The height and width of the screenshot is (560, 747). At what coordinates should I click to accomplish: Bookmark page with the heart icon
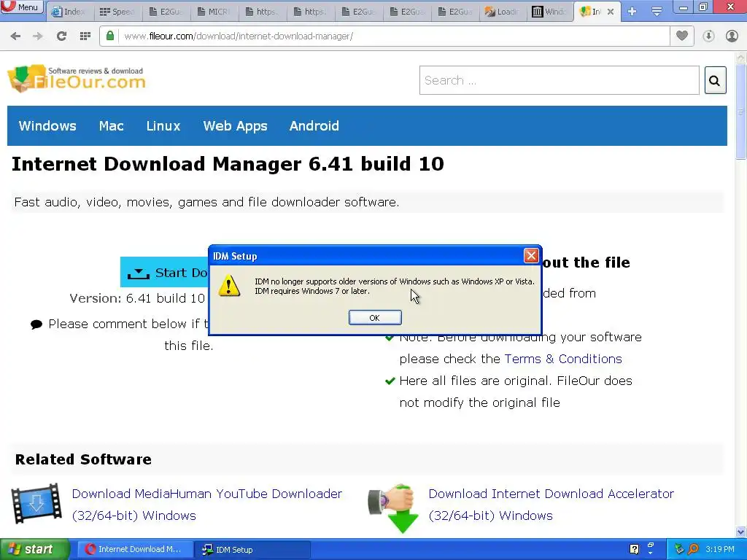pos(682,36)
